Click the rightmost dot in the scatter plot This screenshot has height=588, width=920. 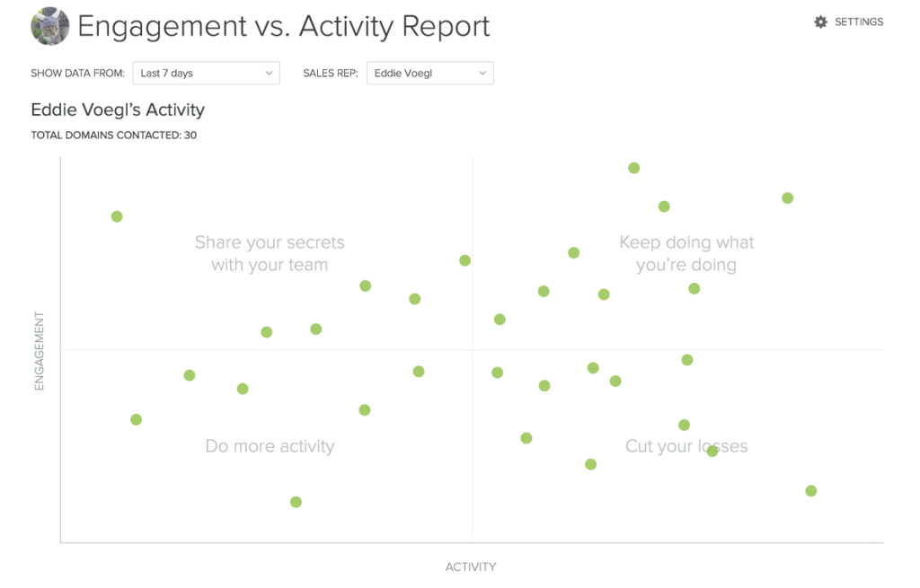[811, 491]
